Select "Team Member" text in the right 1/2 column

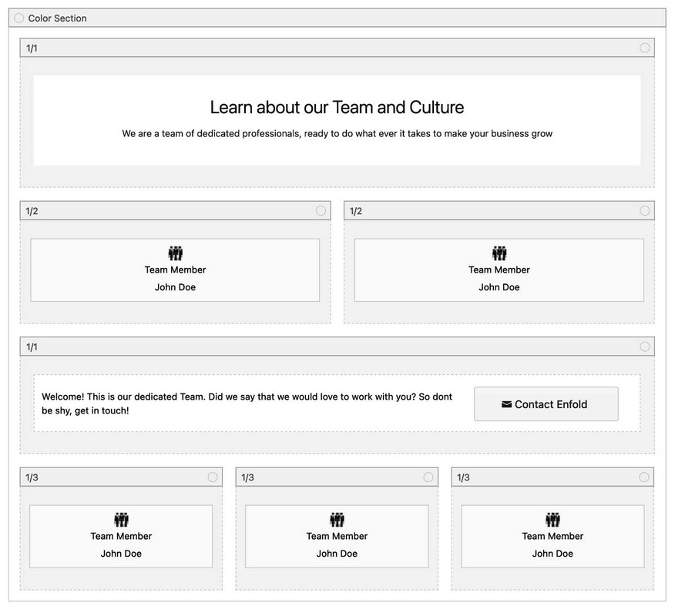499,269
